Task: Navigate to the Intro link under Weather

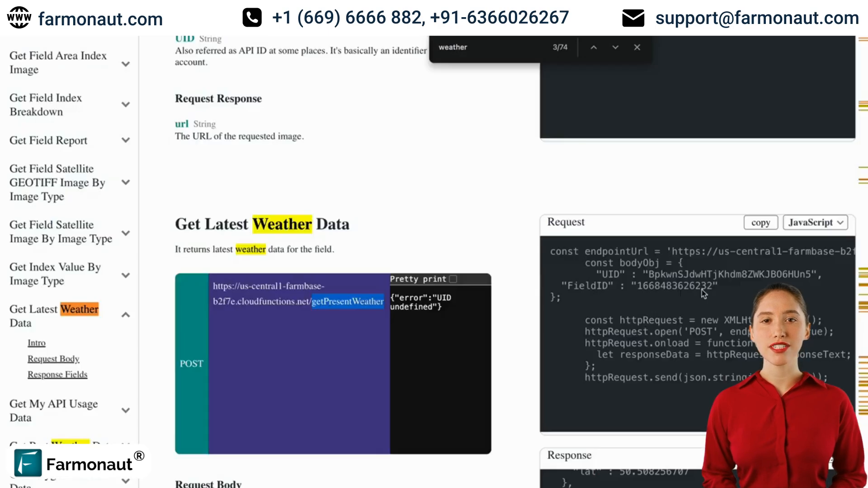Action: tap(36, 342)
